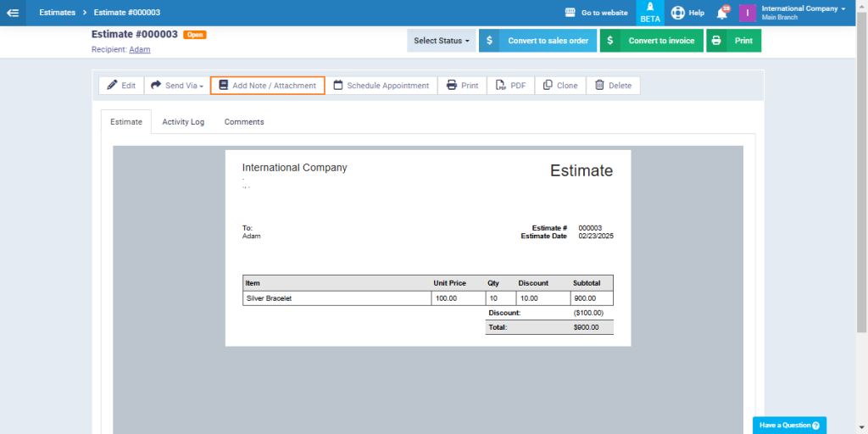The image size is (868, 434).
Task: Click the back arrow menu icon
Action: coord(13,13)
